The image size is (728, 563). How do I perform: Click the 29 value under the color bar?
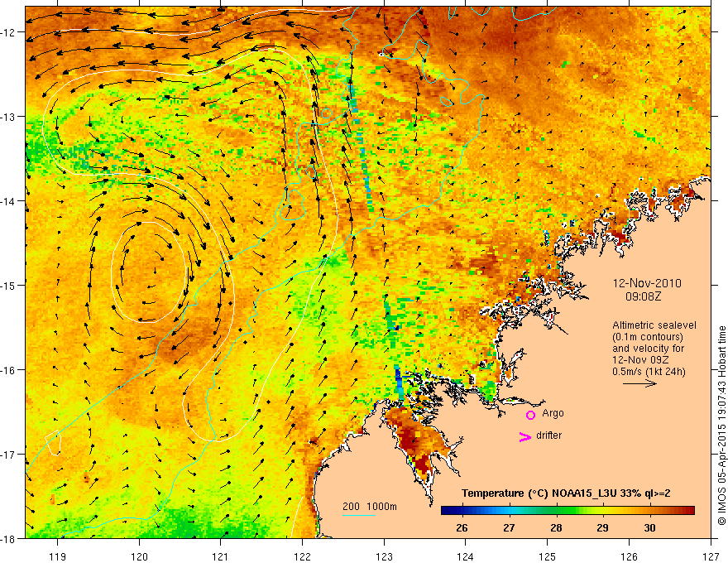pyautogui.click(x=602, y=527)
